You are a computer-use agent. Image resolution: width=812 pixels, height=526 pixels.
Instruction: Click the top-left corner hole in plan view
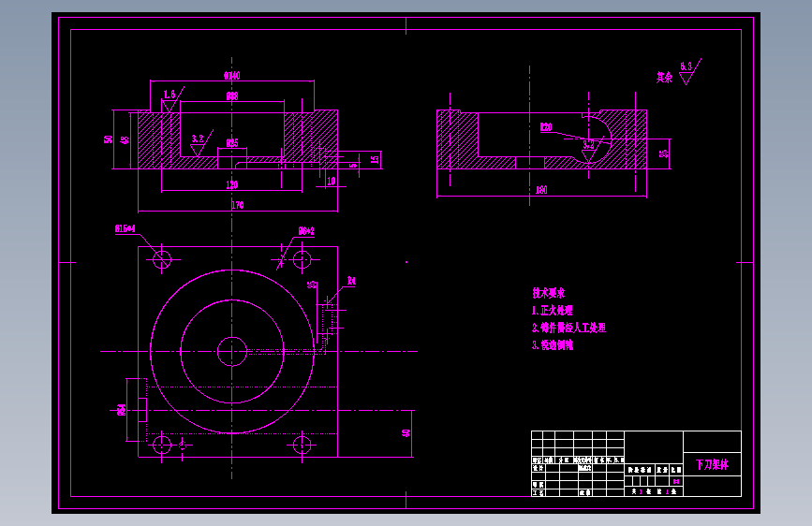[162, 259]
